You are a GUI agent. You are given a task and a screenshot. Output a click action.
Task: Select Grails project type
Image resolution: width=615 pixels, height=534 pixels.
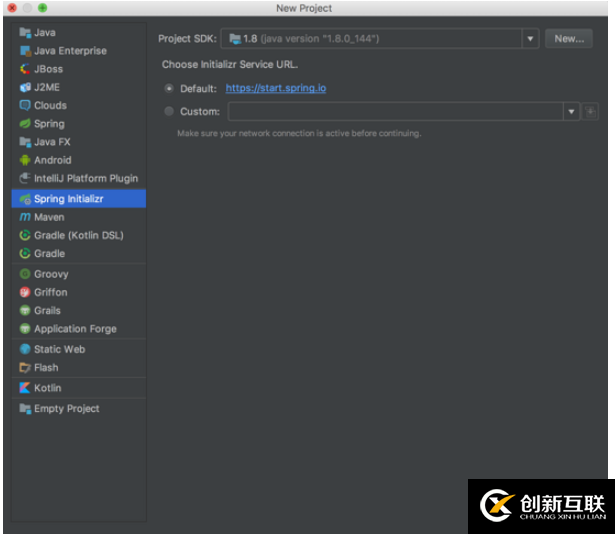point(79,310)
